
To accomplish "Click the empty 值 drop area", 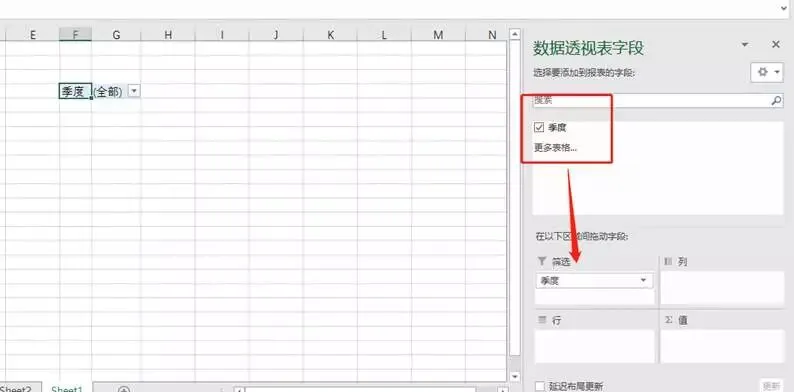I will coord(723,346).
